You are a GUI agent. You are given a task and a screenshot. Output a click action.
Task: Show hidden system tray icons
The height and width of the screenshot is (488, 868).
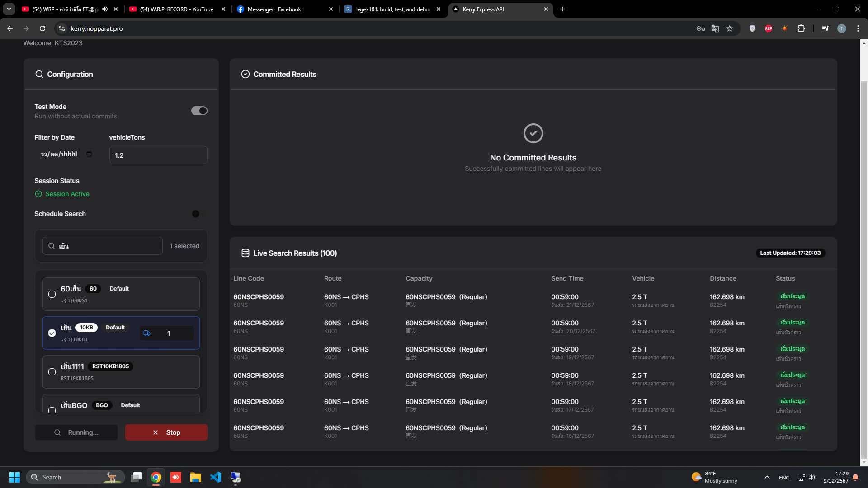[x=767, y=477]
